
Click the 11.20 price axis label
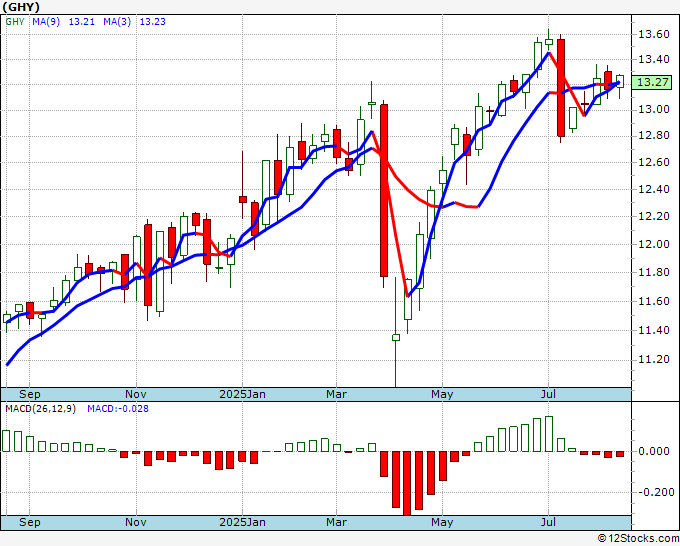pos(654,359)
